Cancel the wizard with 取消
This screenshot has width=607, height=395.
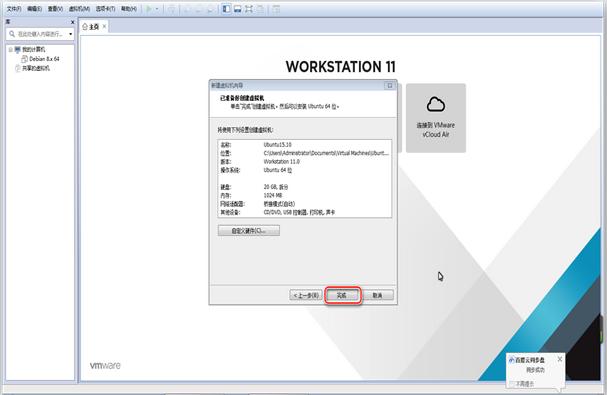point(378,295)
